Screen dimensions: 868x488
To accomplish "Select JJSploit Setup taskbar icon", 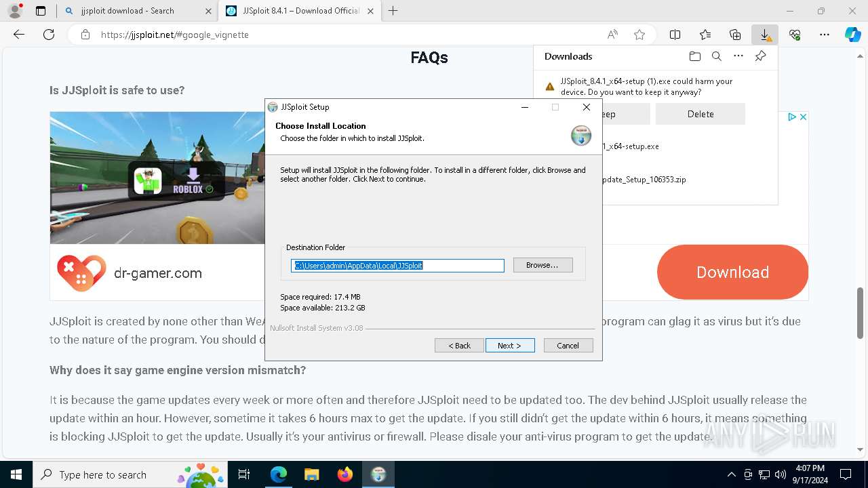I will [x=378, y=474].
